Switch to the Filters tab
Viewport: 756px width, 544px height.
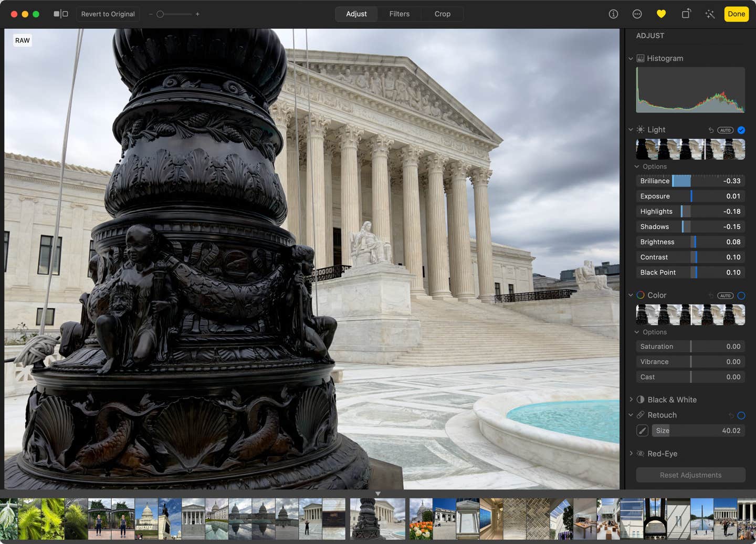[399, 14]
